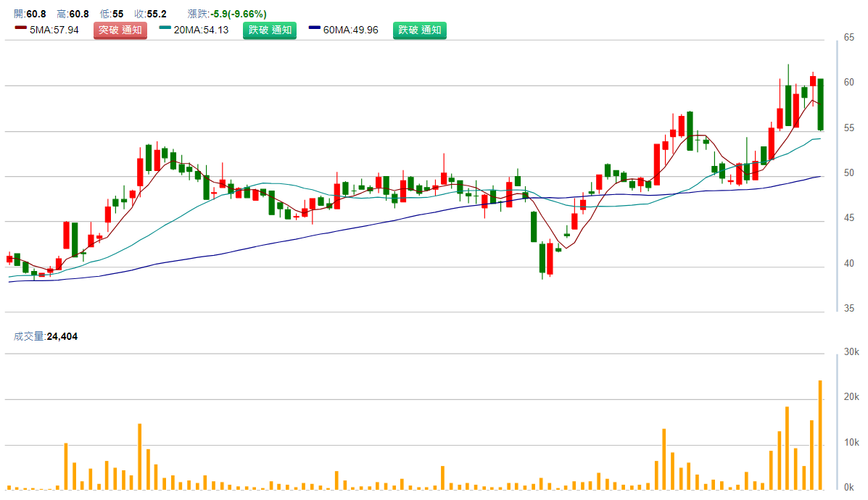
Task: Click the dark red 5MA line swatch
Action: (x=20, y=28)
